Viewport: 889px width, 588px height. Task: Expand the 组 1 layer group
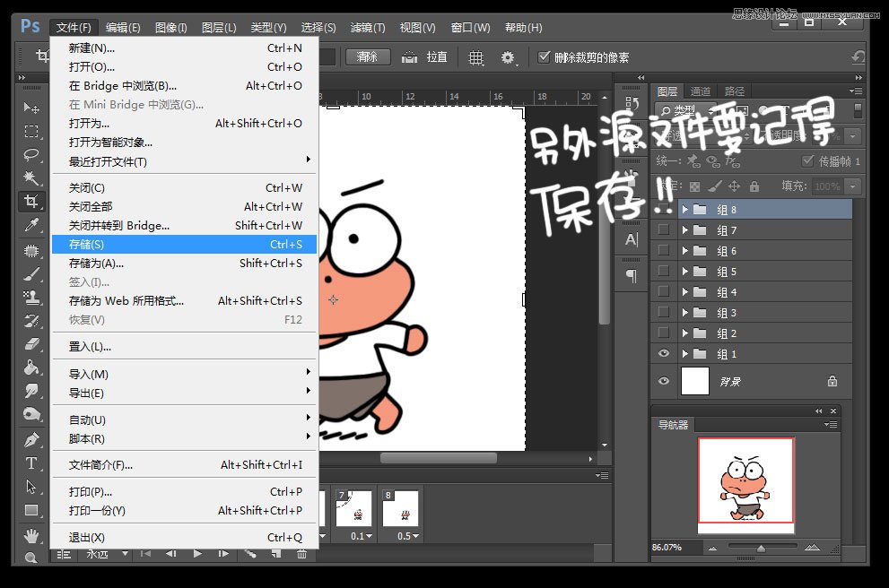(x=684, y=354)
